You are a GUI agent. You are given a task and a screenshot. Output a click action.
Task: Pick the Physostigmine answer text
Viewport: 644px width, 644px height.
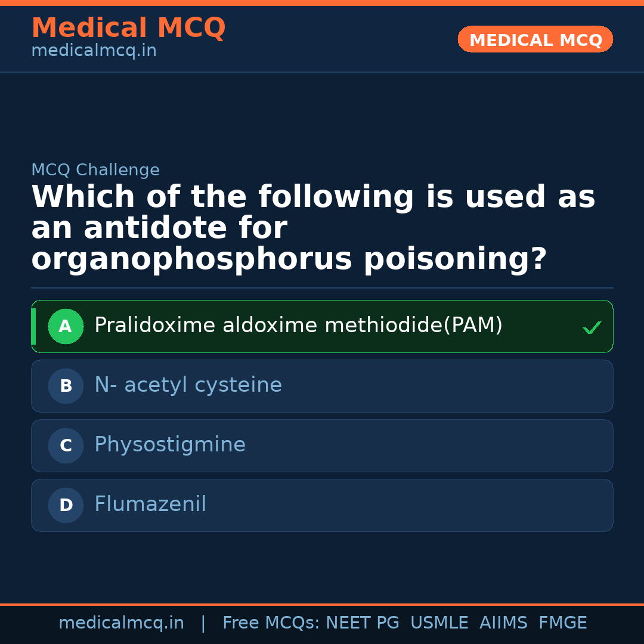tap(170, 445)
